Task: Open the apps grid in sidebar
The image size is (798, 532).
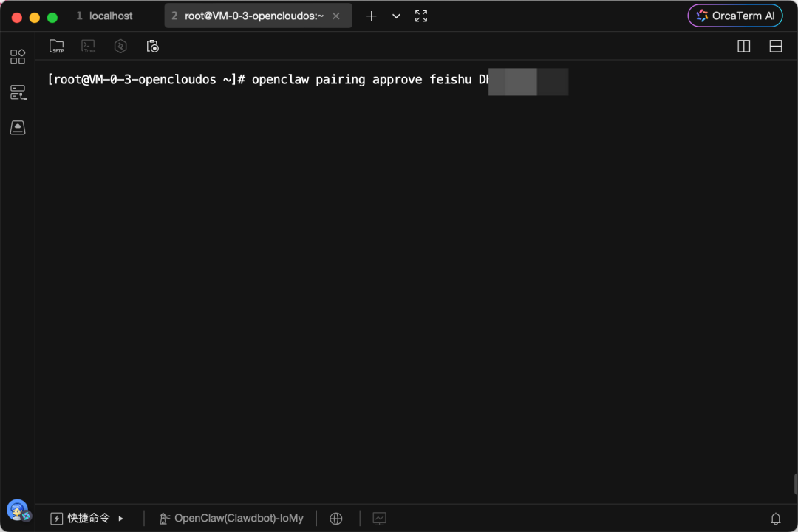Action: click(18, 56)
